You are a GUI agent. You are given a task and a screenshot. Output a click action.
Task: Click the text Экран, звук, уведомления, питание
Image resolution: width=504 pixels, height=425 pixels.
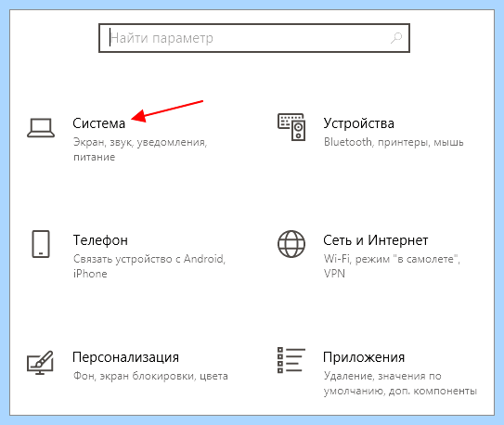140,149
